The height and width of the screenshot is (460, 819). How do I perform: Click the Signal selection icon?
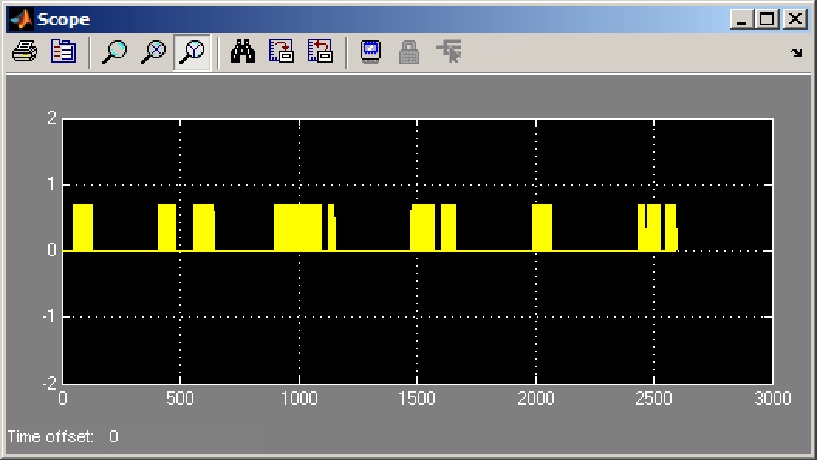[x=449, y=52]
